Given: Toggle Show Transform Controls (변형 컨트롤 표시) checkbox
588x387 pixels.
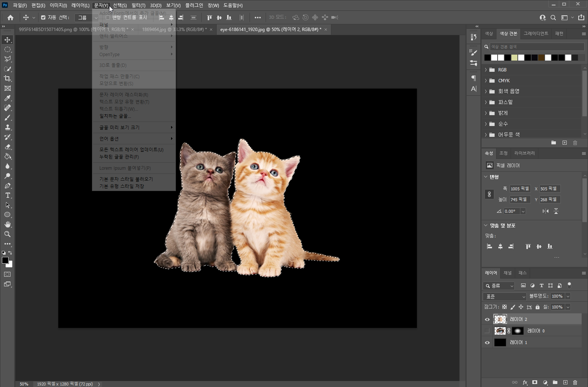Looking at the screenshot, I should click(108, 18).
